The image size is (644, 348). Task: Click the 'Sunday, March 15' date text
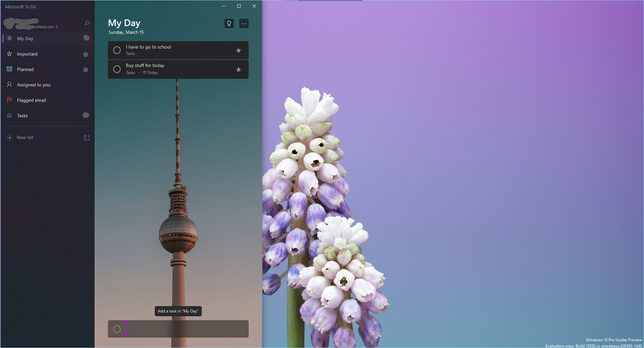(x=126, y=32)
